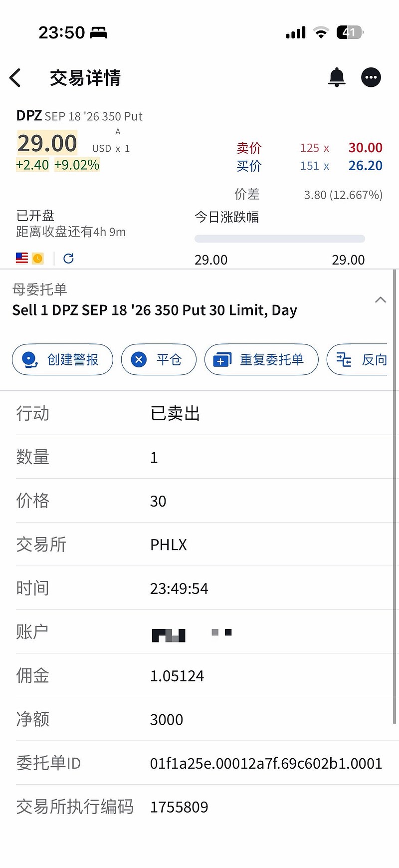The width and height of the screenshot is (399, 868).
Task: Select the ask price 30.00
Action: (x=365, y=148)
